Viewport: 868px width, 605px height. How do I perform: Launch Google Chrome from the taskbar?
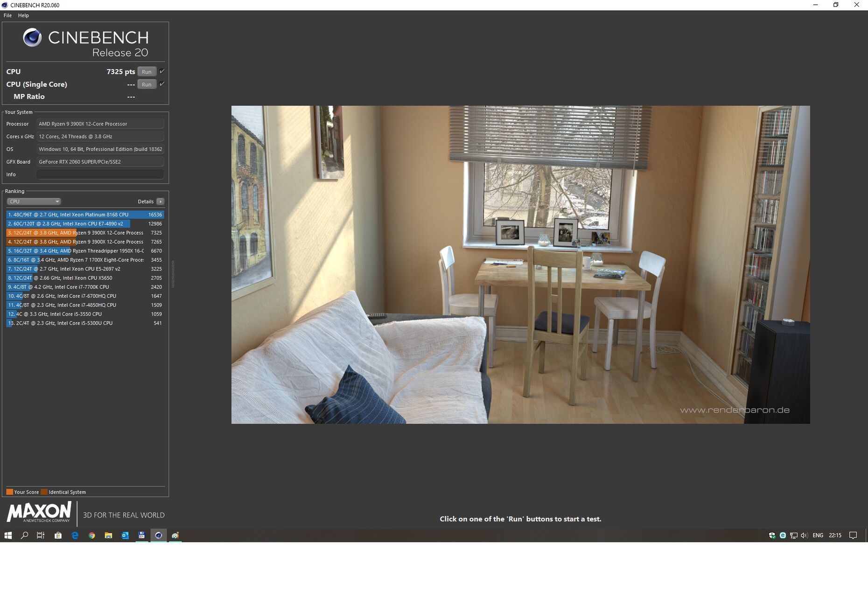pos(91,535)
